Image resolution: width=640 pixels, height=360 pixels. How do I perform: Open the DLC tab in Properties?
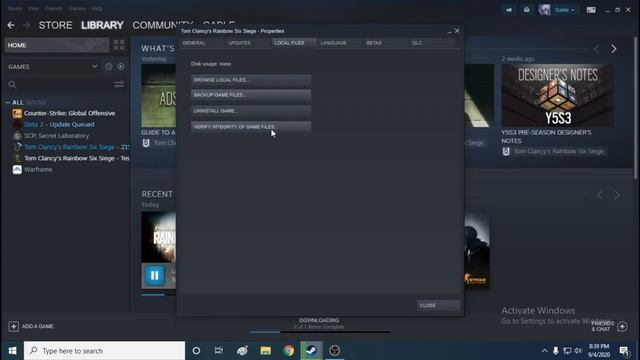tap(432, 43)
